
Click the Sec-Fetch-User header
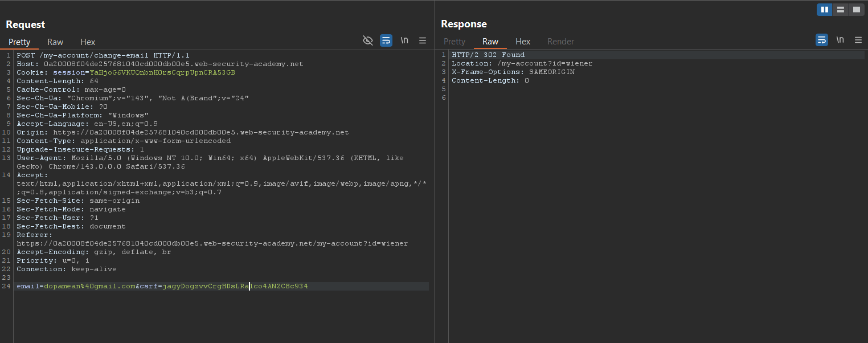pos(57,218)
